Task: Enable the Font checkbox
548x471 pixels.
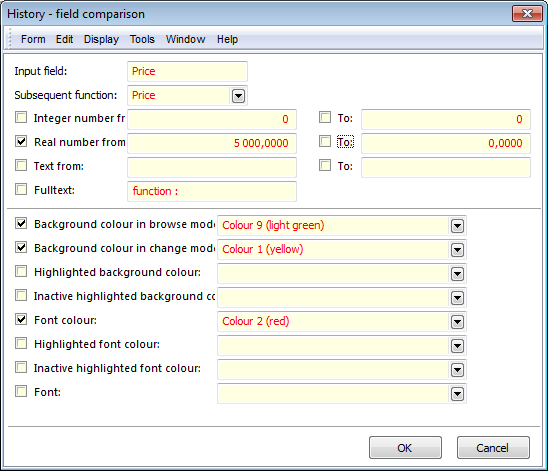Action: [21, 391]
